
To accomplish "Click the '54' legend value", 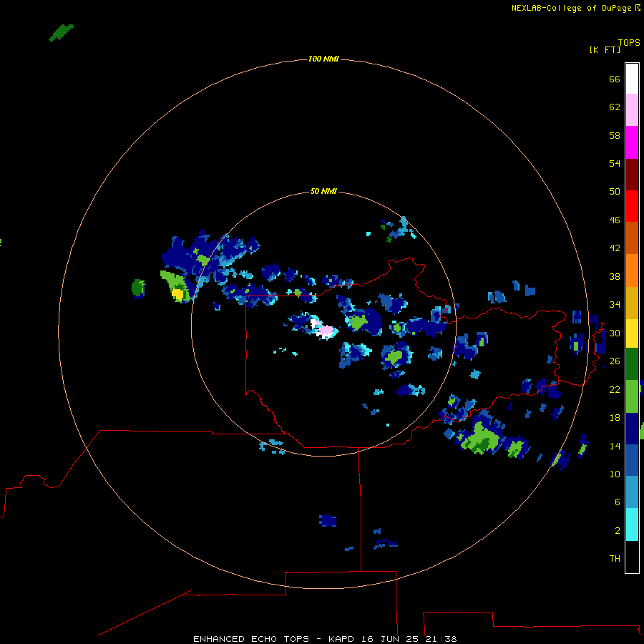I will coord(615,163).
